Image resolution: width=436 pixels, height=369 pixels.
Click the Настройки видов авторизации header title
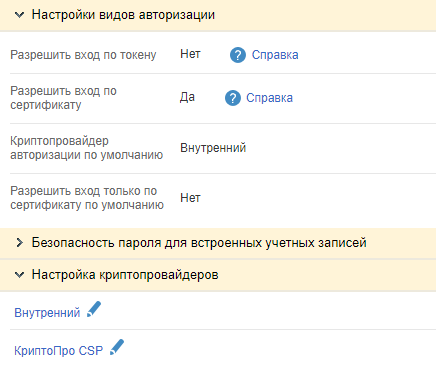(x=123, y=15)
